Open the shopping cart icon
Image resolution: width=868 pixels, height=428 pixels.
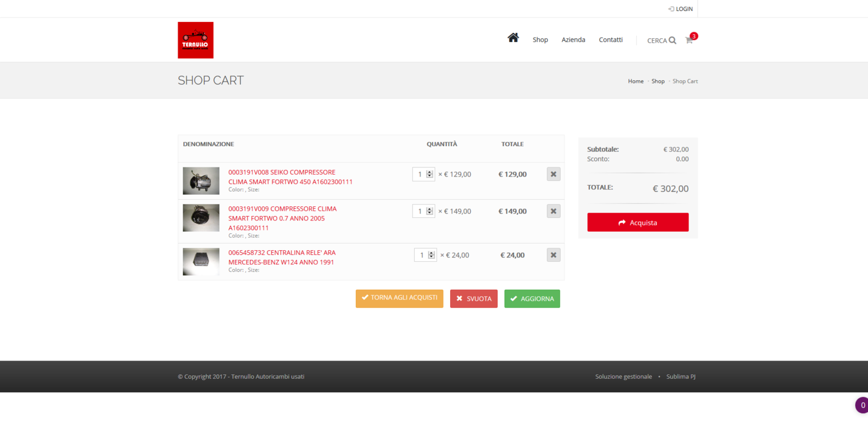pyautogui.click(x=689, y=40)
